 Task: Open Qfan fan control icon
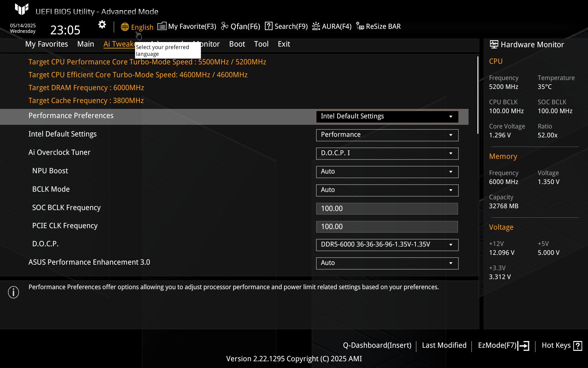pyautogui.click(x=225, y=26)
